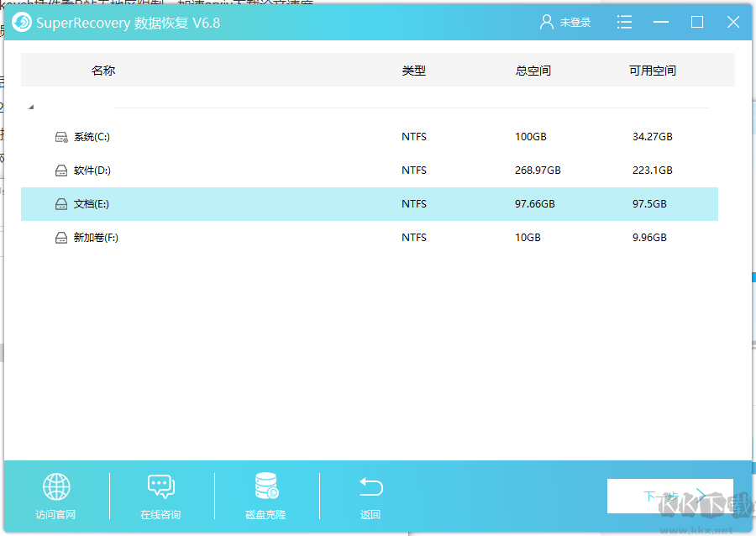This screenshot has height=536, width=756.
Task: Click NTFS type in the C: row
Action: [x=414, y=137]
